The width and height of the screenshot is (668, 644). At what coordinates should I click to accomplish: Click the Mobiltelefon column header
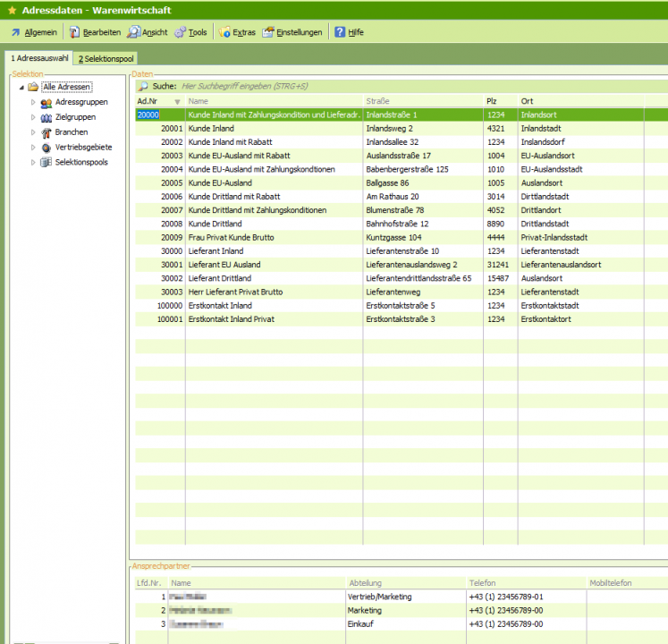pos(627,583)
